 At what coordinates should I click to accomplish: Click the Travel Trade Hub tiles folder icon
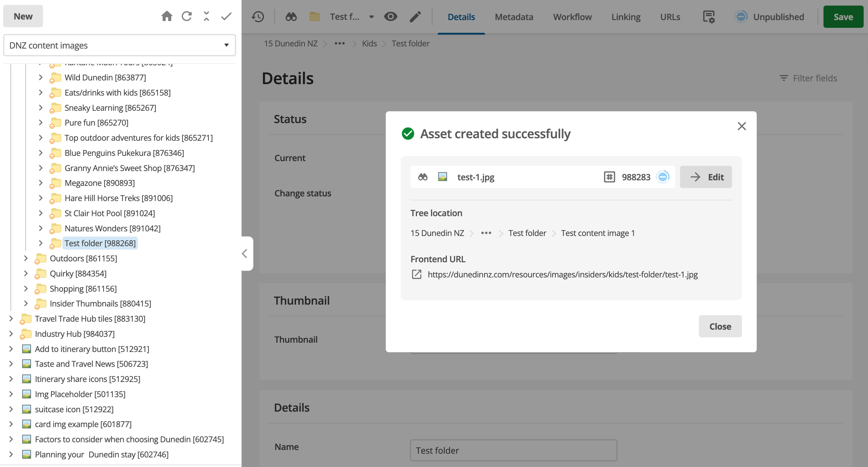pos(26,319)
